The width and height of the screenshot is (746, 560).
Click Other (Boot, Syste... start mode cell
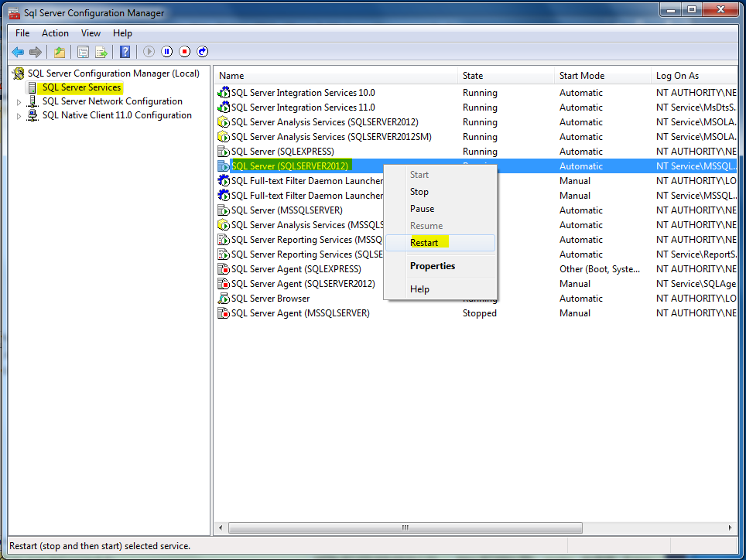coord(600,269)
